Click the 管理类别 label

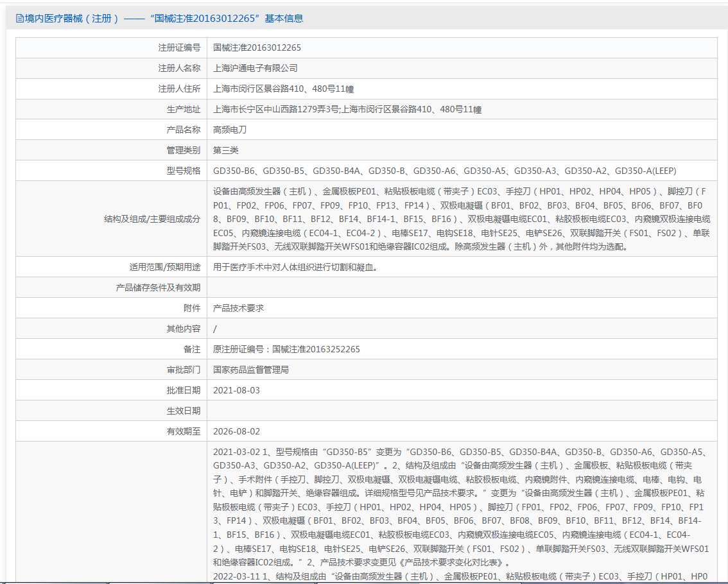pyautogui.click(x=184, y=150)
